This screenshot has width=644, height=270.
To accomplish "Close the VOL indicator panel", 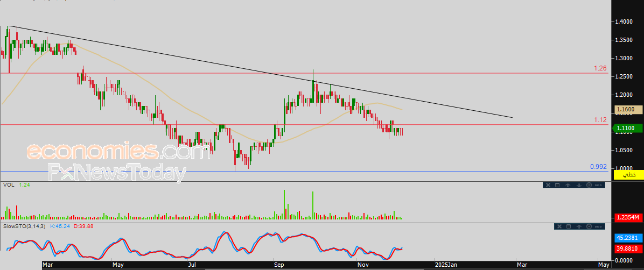I will coord(548,185).
